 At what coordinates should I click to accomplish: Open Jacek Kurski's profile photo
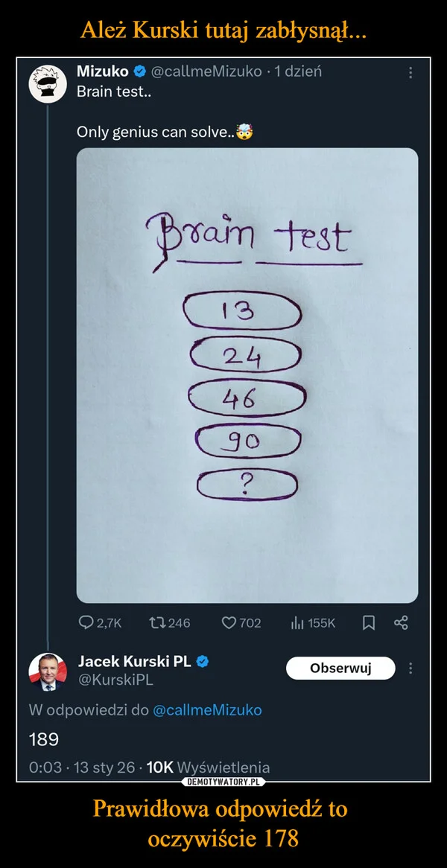[43, 668]
